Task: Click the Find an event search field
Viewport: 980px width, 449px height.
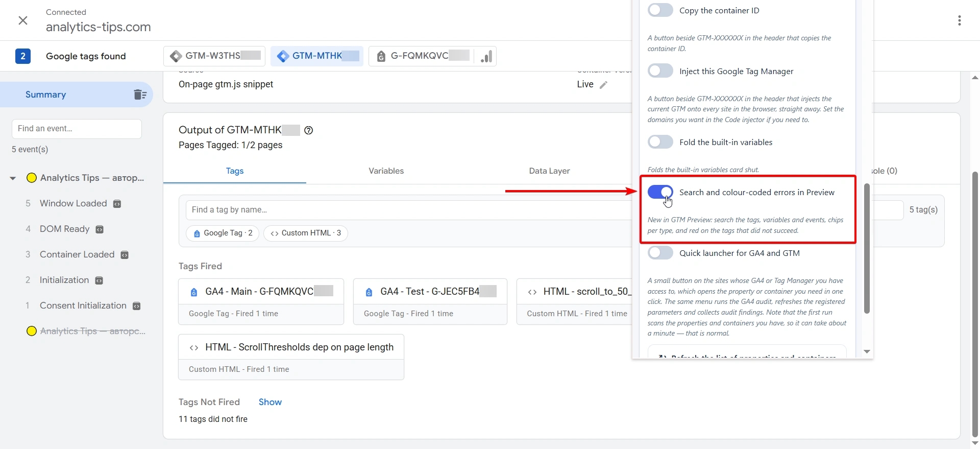Action: click(x=77, y=129)
